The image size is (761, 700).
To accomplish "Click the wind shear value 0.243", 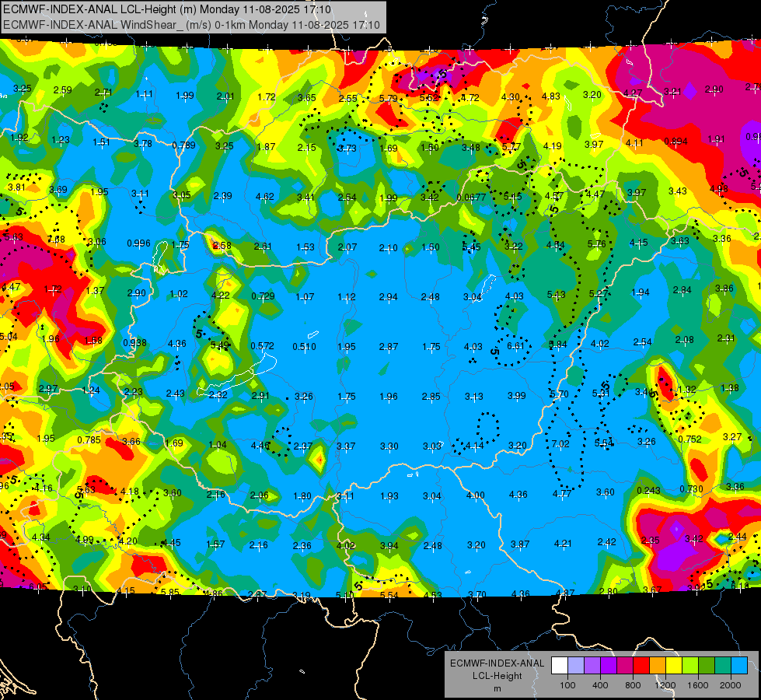I will pyautogui.click(x=649, y=491).
